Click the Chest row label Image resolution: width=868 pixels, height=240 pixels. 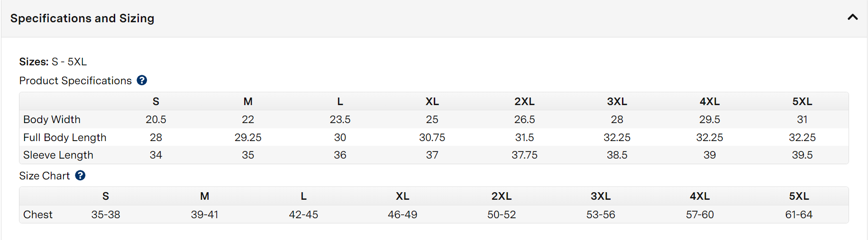click(x=38, y=214)
